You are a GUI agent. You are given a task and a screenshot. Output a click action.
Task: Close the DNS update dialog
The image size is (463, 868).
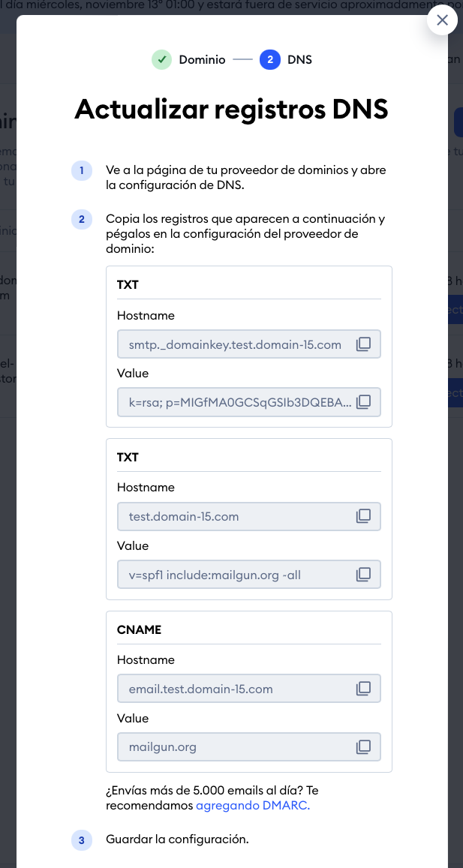(x=442, y=20)
